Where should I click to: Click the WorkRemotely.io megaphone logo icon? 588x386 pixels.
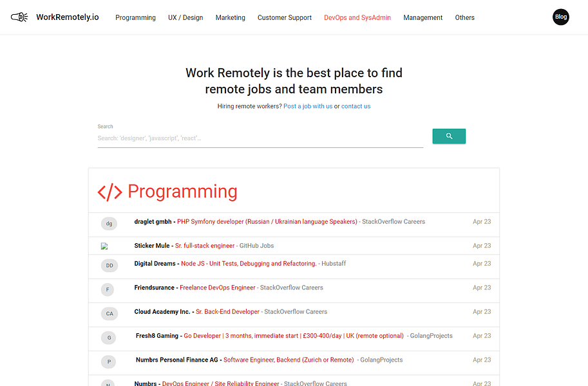(19, 17)
